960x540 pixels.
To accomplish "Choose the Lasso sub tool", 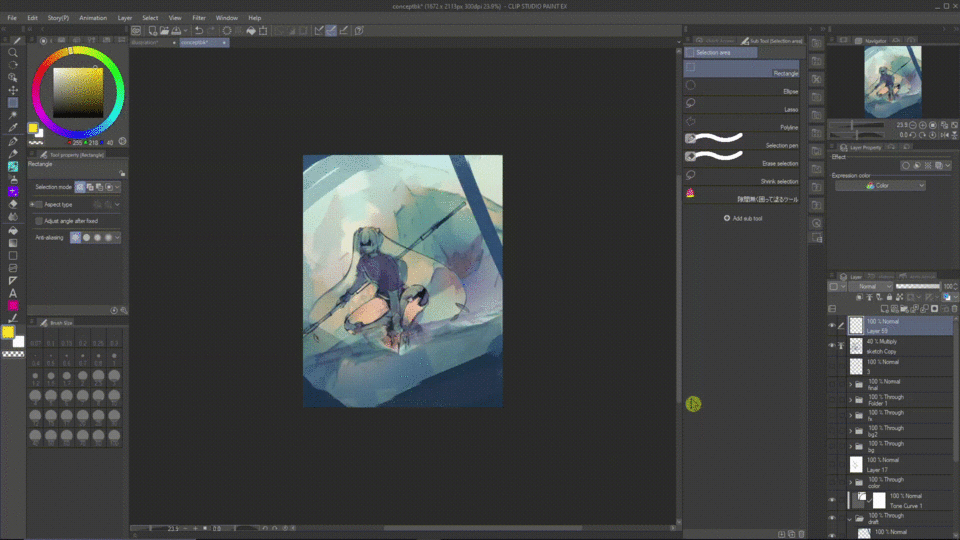I will pos(741,105).
